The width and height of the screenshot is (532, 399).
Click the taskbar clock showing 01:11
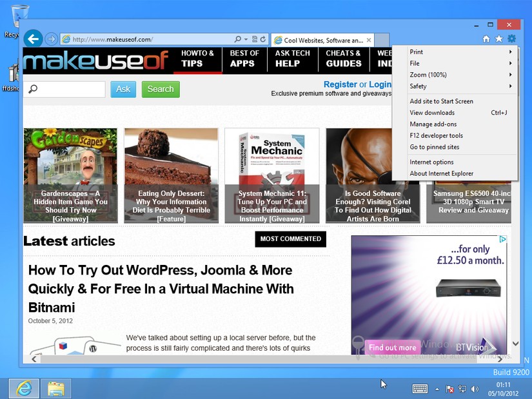[x=503, y=389]
